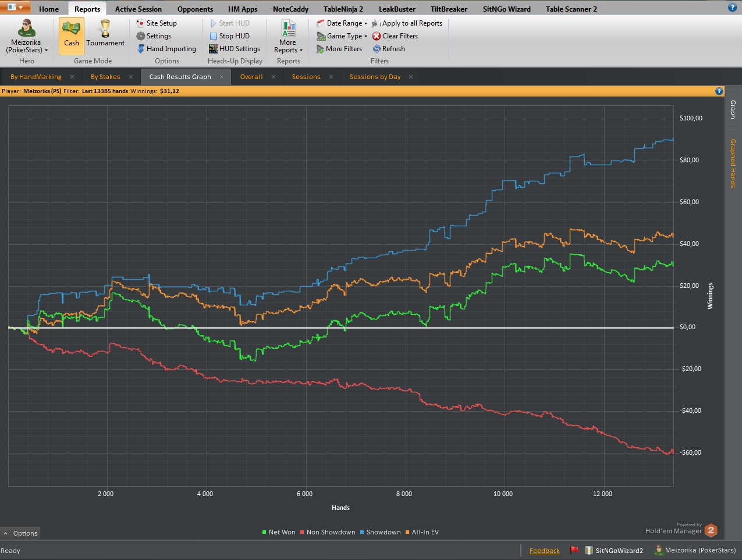
Task: Expand the hero Meizorika dropdown arrow
Action: coord(46,51)
